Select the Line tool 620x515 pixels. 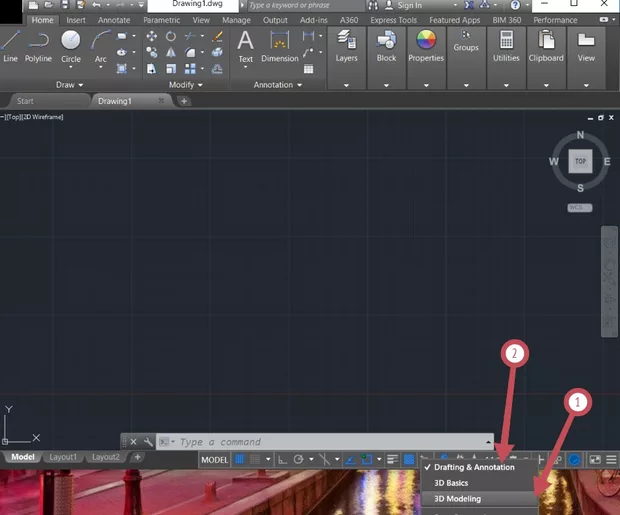click(x=11, y=45)
